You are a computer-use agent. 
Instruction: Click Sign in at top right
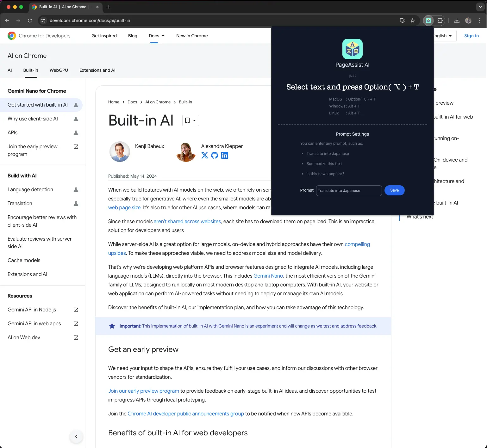click(x=471, y=36)
